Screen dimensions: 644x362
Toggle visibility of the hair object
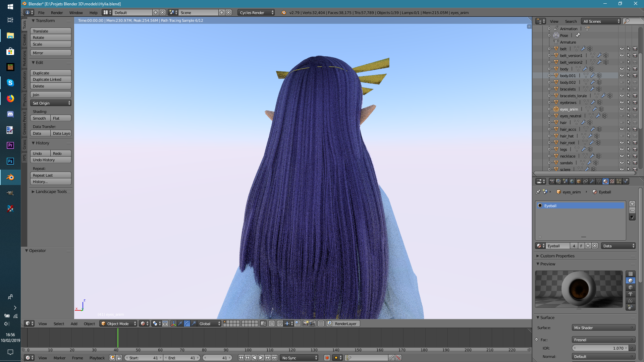tap(622, 123)
